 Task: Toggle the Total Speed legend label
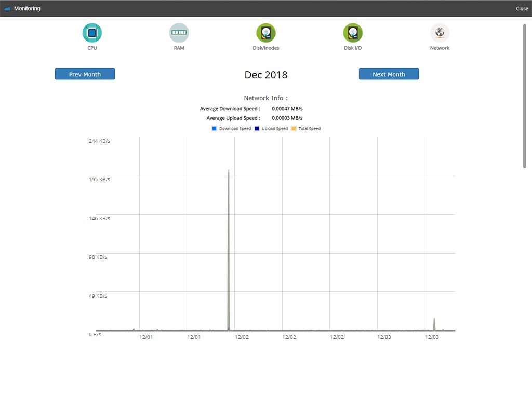310,129
